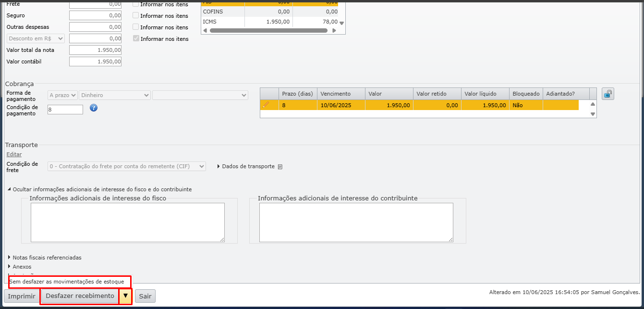The width and height of the screenshot is (644, 309).
Task: Expand the Anexos section
Action: pyautogui.click(x=20, y=267)
